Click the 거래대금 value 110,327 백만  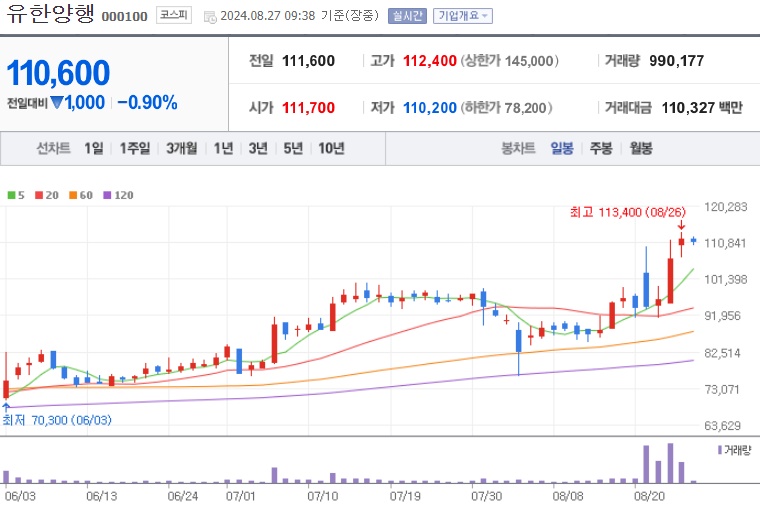[702, 107]
